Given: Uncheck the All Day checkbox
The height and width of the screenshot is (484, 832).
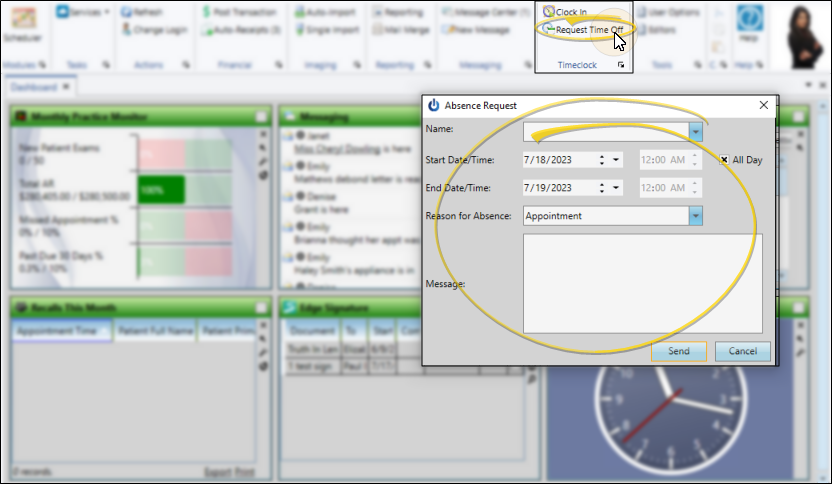Looking at the screenshot, I should [724, 159].
